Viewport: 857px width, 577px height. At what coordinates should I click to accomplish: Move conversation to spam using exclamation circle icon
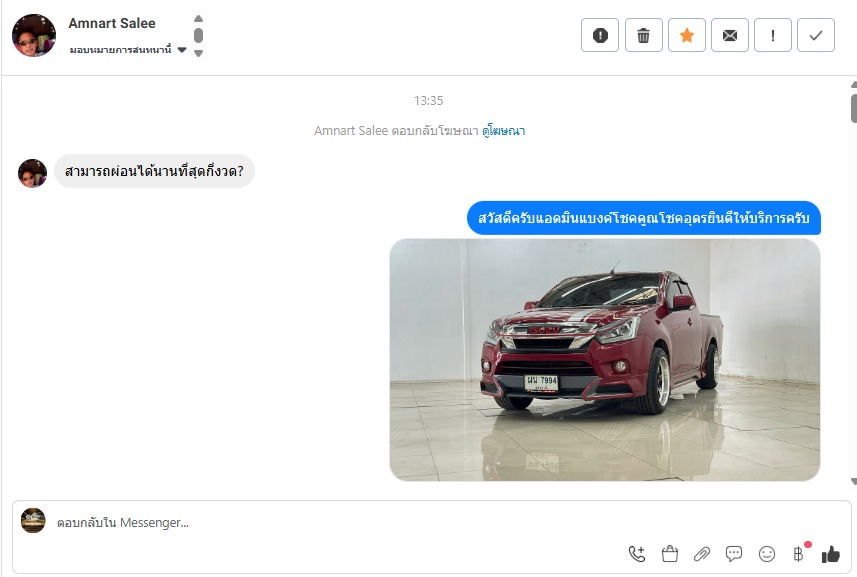coord(600,36)
